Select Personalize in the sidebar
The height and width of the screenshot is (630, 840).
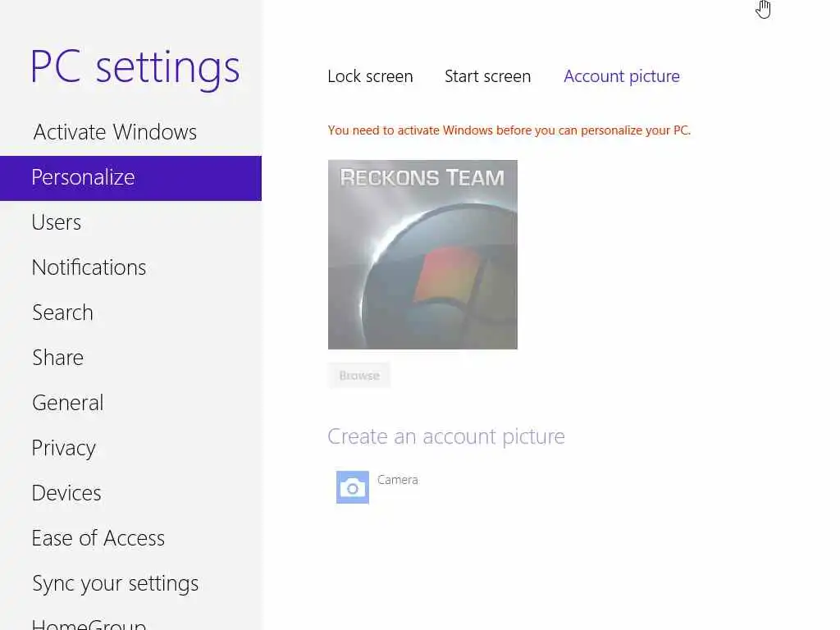coord(83,177)
